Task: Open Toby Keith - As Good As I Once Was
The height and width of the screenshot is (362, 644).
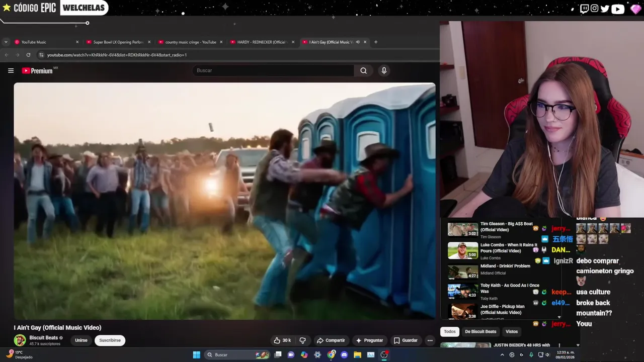Action: 510,288
